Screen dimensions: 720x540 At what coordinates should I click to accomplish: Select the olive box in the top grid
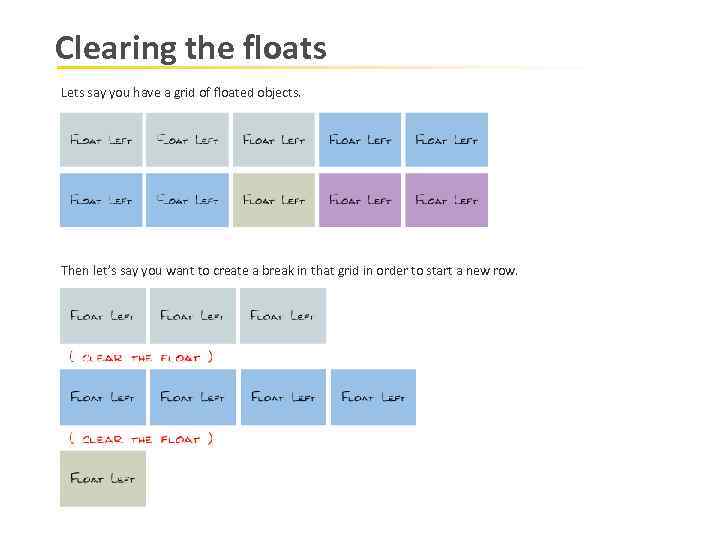click(x=273, y=200)
